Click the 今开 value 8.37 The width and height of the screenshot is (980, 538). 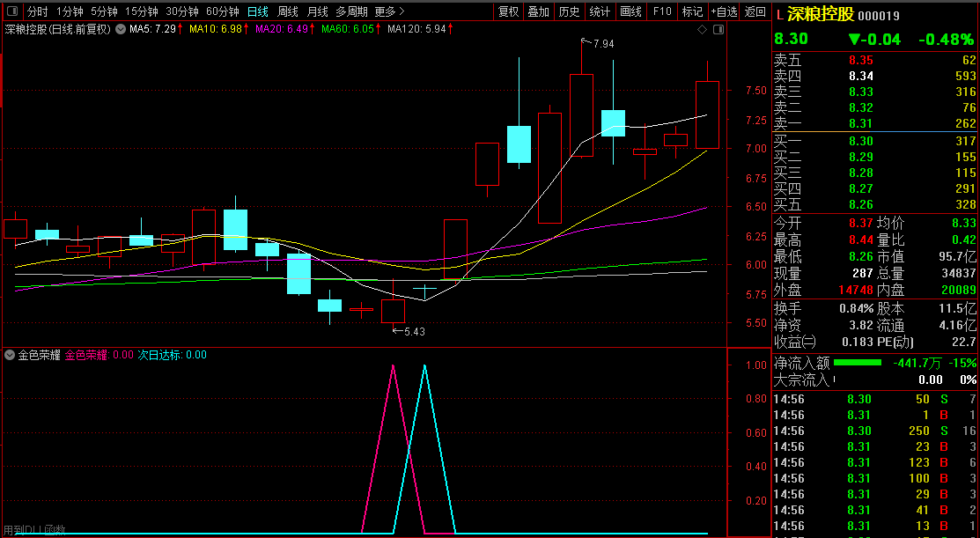coord(859,223)
